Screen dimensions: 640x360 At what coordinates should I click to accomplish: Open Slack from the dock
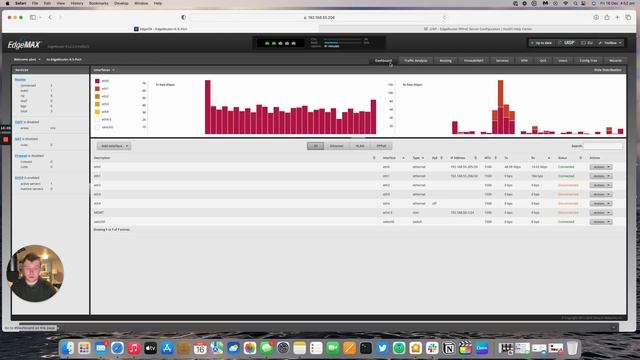pyautogui.click(x=432, y=348)
